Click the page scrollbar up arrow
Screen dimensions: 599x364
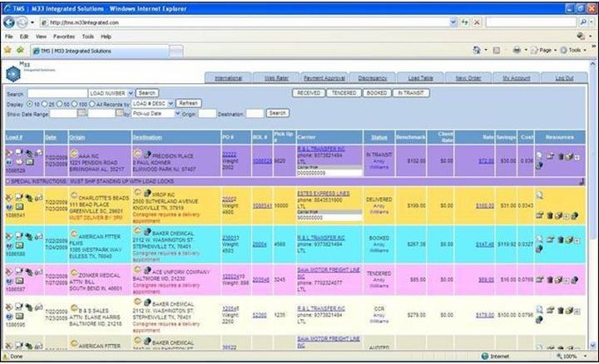(592, 64)
